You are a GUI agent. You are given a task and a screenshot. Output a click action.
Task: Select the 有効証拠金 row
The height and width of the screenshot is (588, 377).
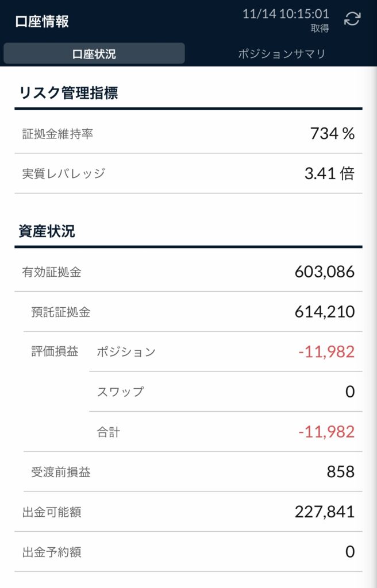188,272
